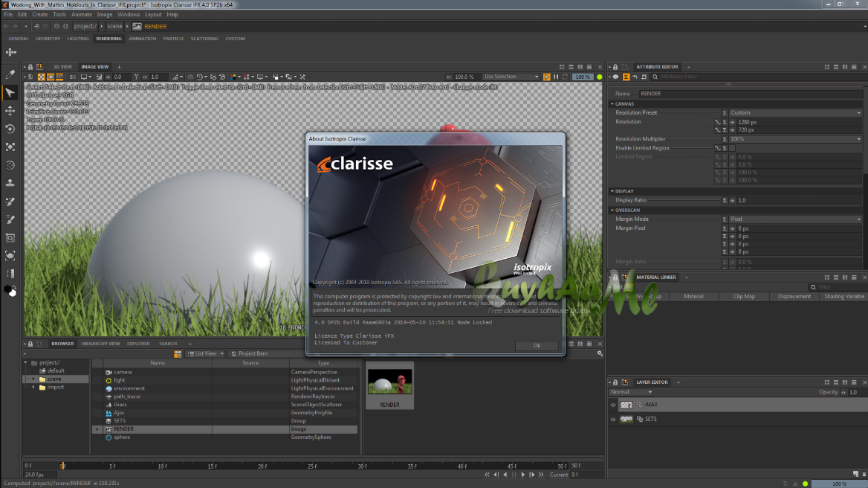The image size is (868, 488).
Task: Select the LIGHTING shelf tab
Action: [78, 39]
